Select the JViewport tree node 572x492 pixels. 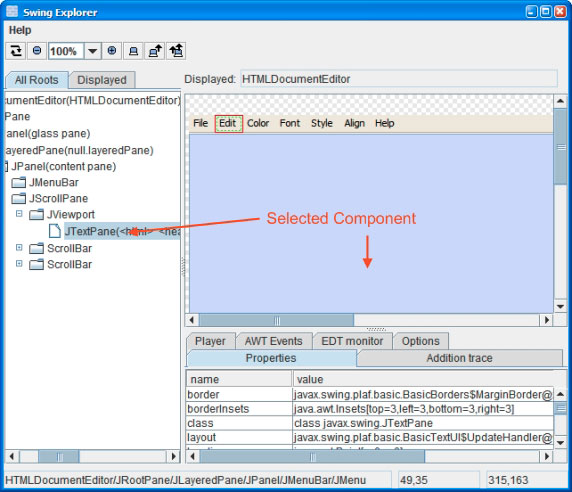(71, 214)
